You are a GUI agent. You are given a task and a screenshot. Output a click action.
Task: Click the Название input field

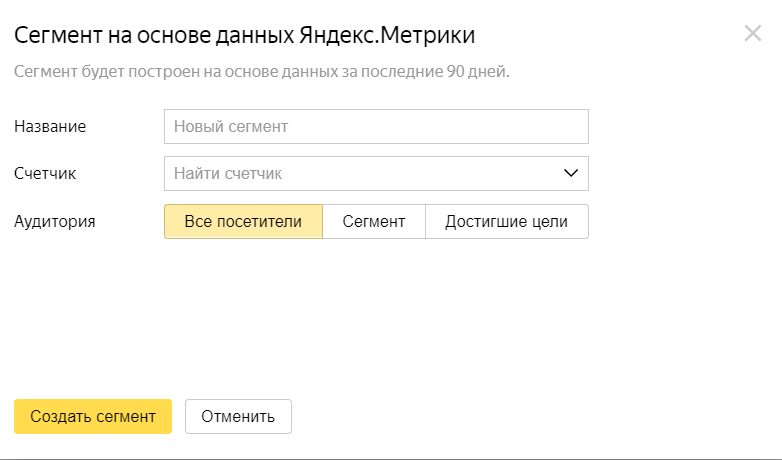tap(376, 126)
